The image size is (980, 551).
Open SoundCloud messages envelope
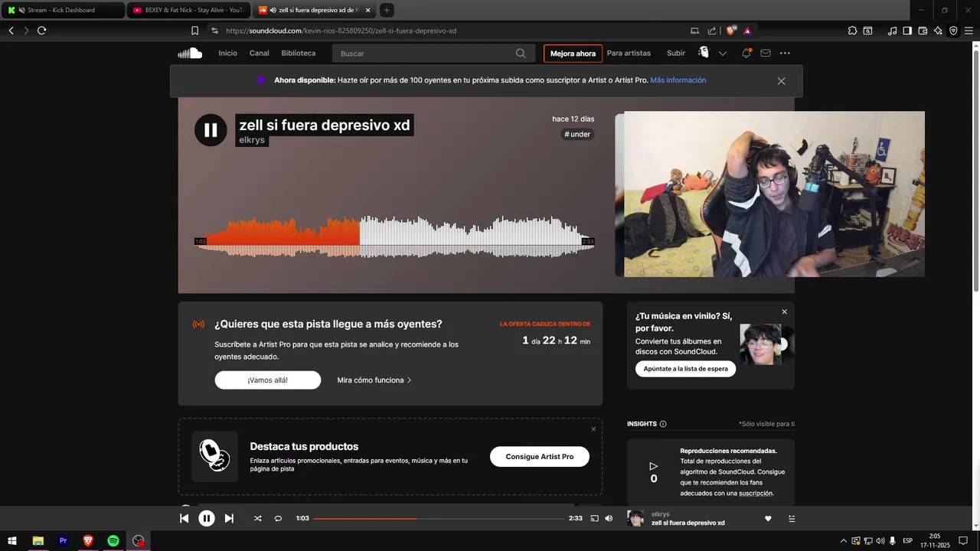pos(766,53)
